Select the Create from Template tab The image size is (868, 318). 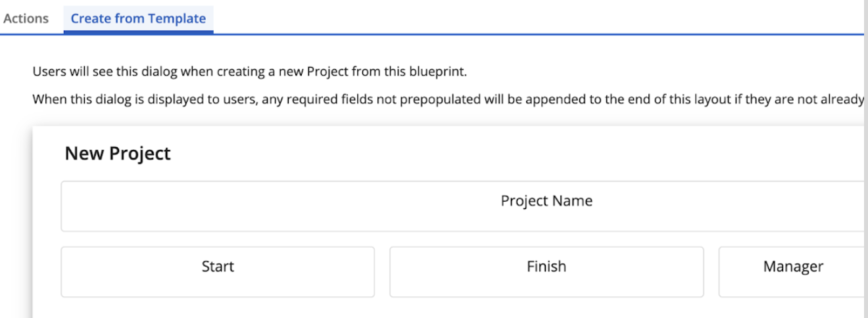138,18
